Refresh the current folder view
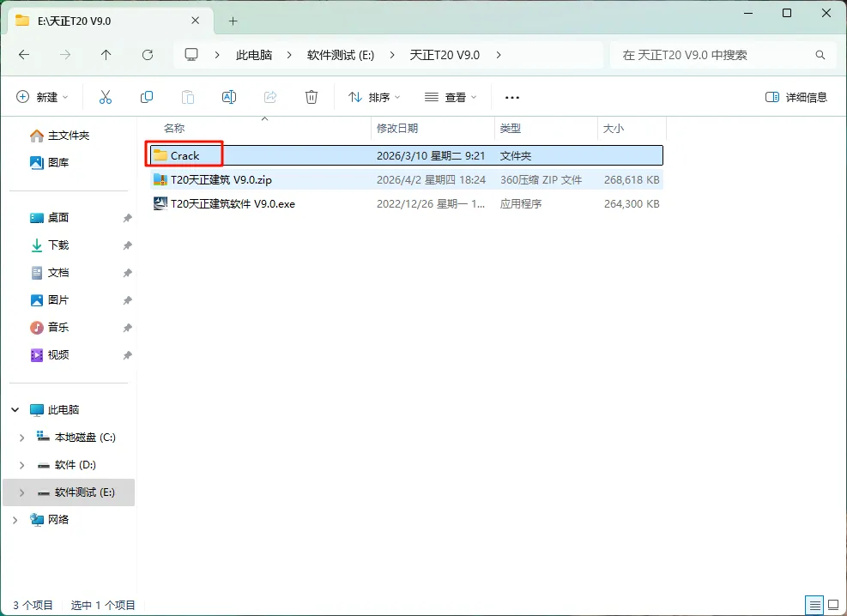Viewport: 847px width, 616px height. [148, 55]
